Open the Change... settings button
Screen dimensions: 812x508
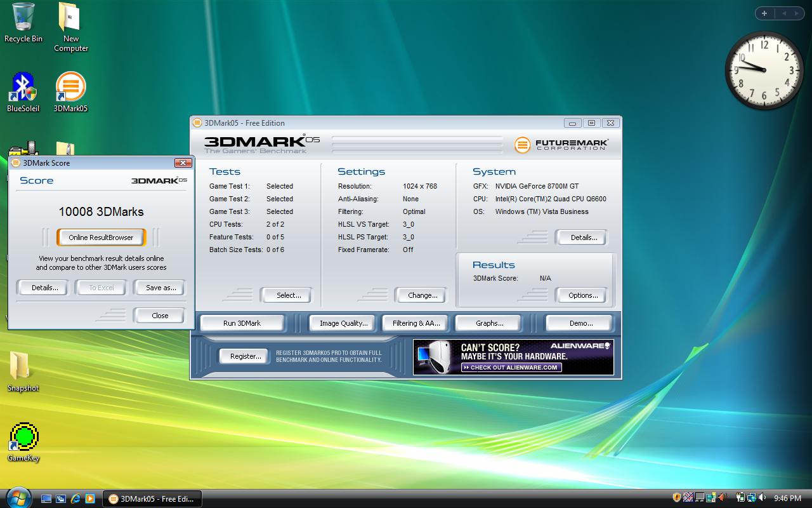coord(422,295)
